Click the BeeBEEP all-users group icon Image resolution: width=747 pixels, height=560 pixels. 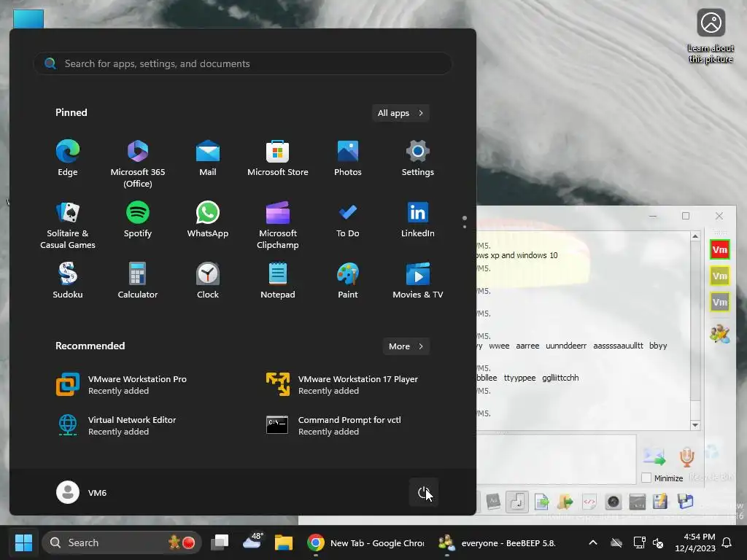(720, 333)
